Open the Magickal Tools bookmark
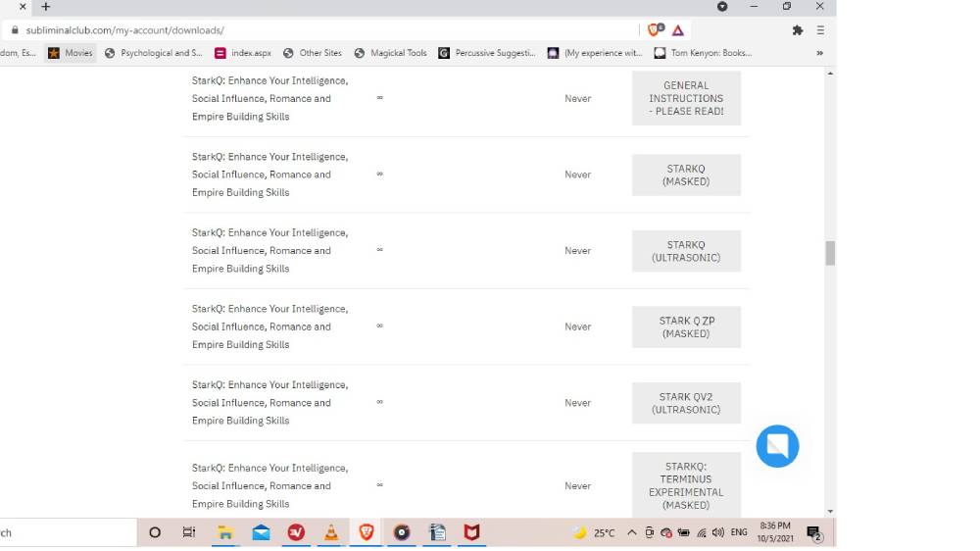Viewport: 980px width, 551px height. [x=391, y=53]
